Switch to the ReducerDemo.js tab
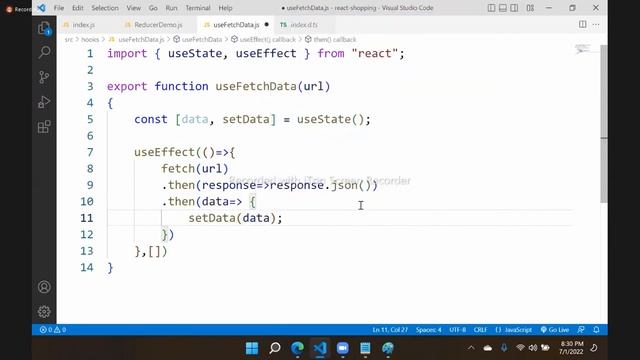640x360 pixels. point(158,24)
